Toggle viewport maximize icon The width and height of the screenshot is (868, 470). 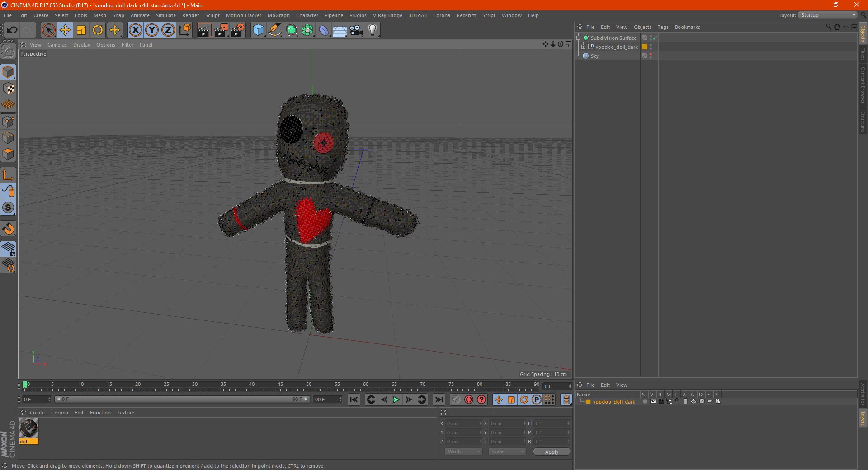coord(568,44)
